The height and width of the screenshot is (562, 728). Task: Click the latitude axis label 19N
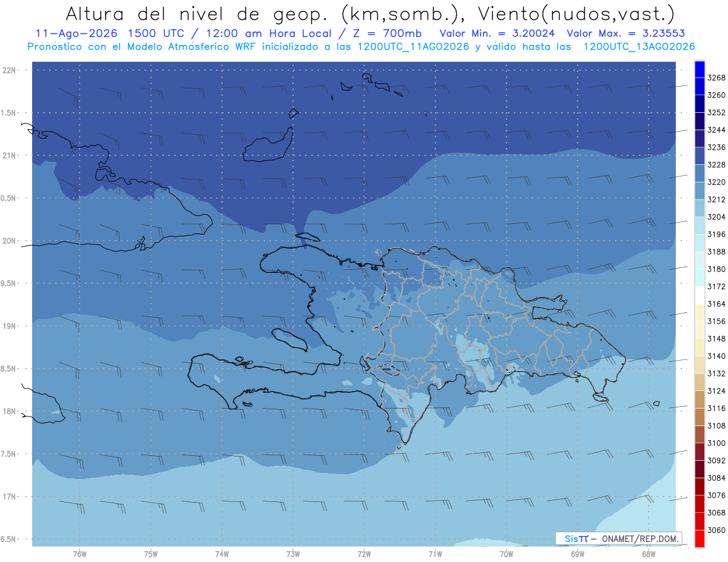10,326
